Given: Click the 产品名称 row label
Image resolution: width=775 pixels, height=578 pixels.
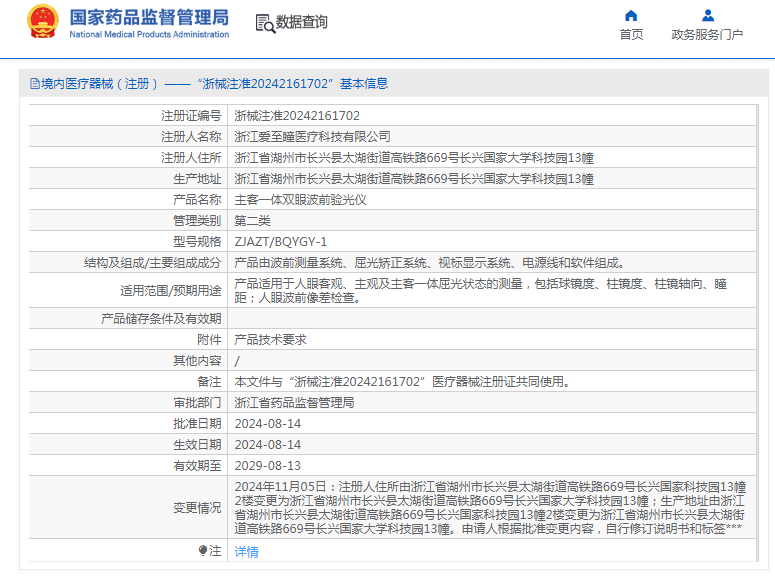Looking at the screenshot, I should click(x=197, y=200).
